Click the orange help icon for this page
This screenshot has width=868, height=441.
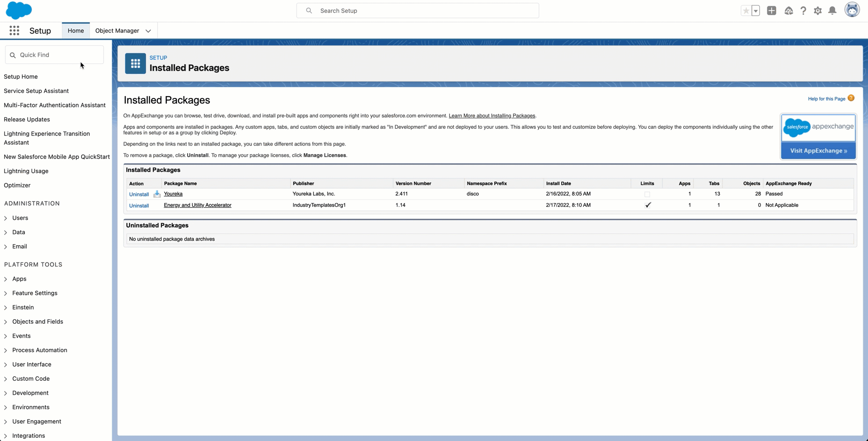click(x=851, y=98)
